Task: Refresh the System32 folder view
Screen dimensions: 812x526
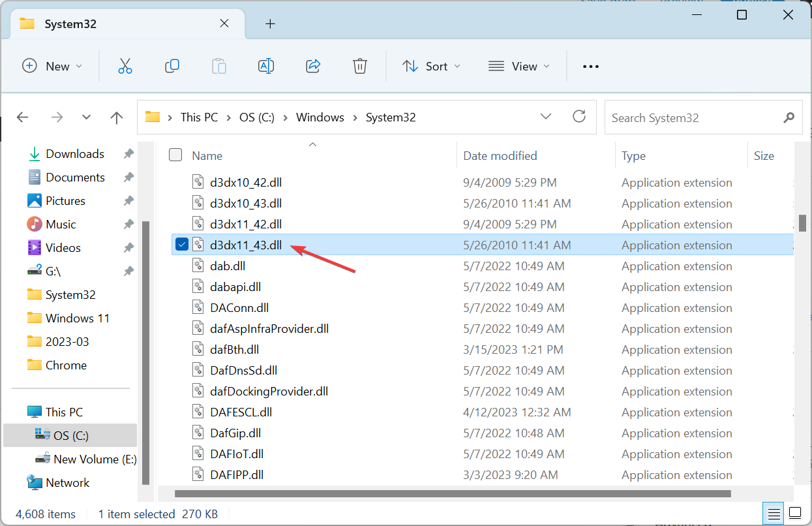Action: (x=579, y=117)
